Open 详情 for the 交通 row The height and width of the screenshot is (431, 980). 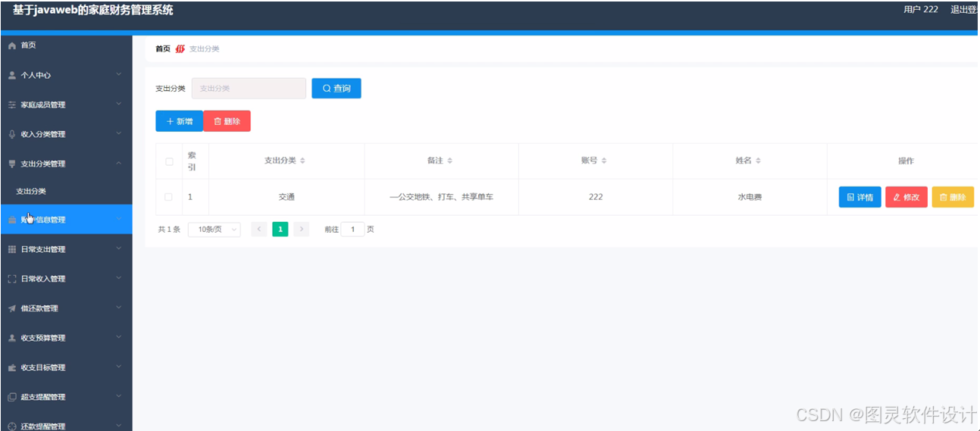[859, 197]
